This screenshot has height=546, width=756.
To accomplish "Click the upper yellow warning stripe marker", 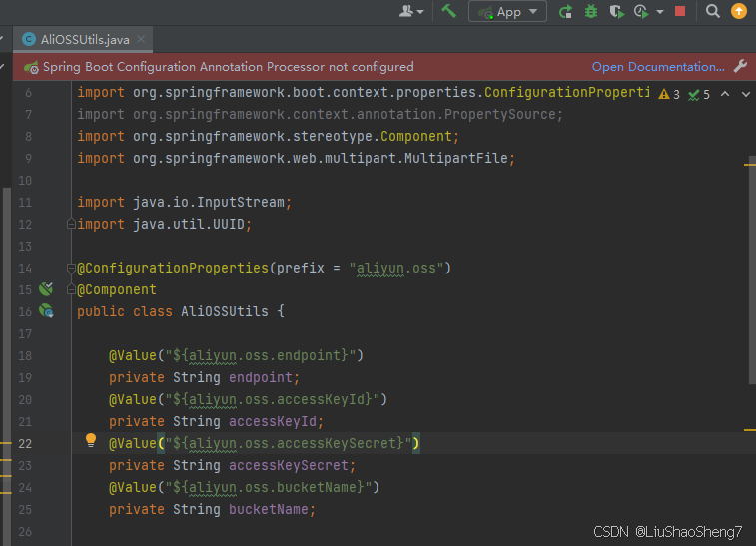I will pyautogui.click(x=750, y=165).
